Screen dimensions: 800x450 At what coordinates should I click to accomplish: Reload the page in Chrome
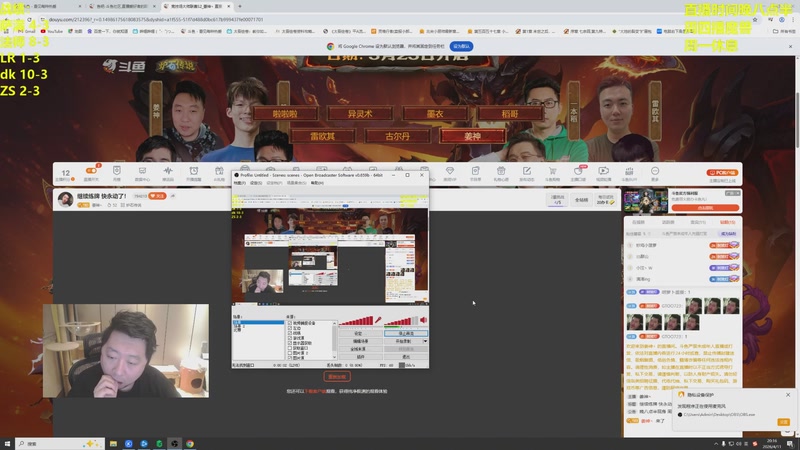tap(30, 19)
